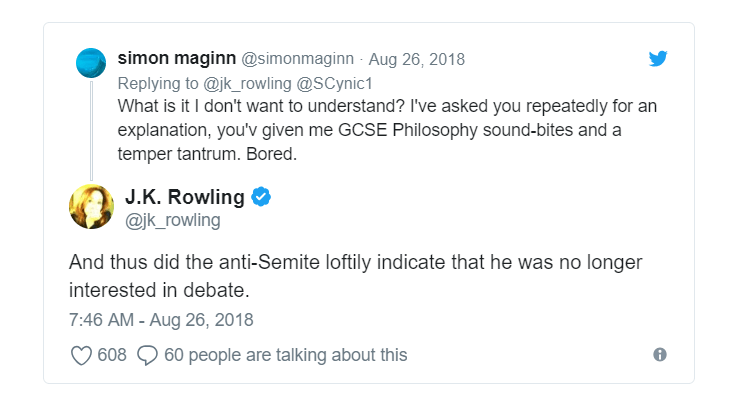Click the Aug 26, 2018 reply date
The width and height of the screenshot is (730, 397).
tap(417, 60)
